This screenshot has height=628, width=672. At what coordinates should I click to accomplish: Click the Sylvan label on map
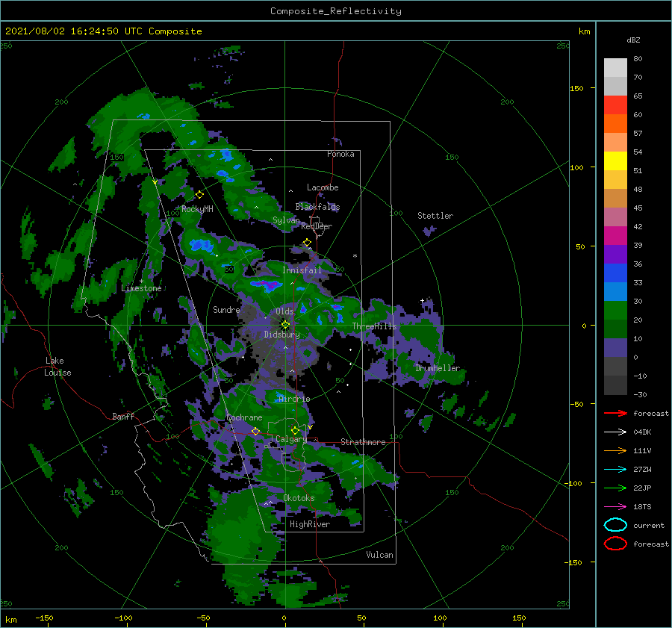click(286, 220)
